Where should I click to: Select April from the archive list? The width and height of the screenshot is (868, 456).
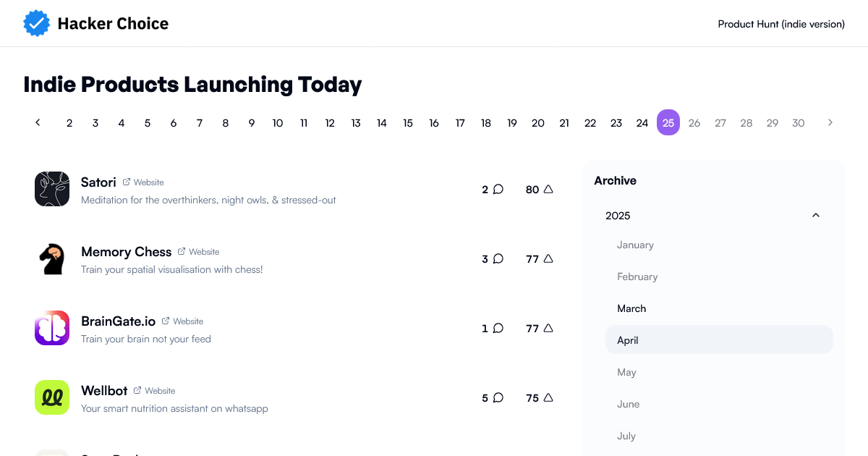click(627, 340)
